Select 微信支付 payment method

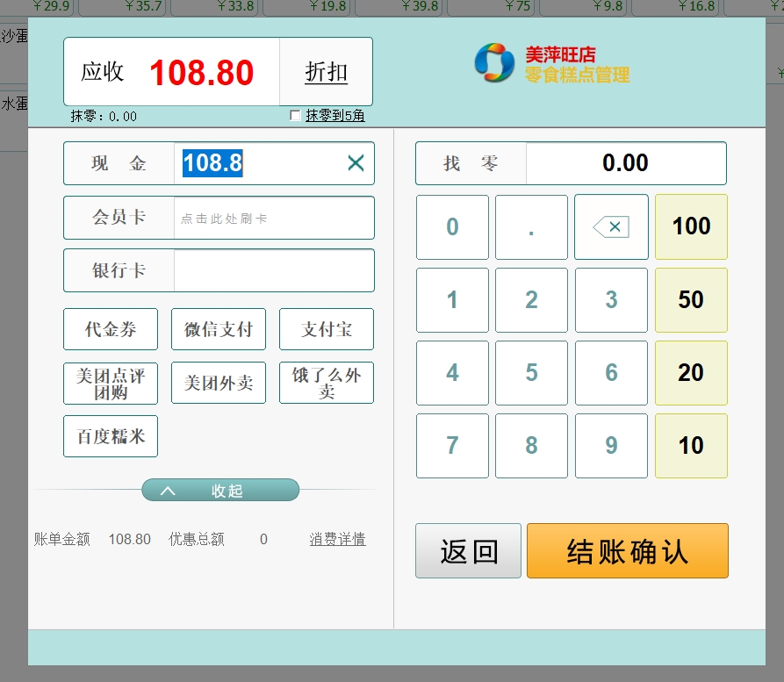pyautogui.click(x=219, y=329)
